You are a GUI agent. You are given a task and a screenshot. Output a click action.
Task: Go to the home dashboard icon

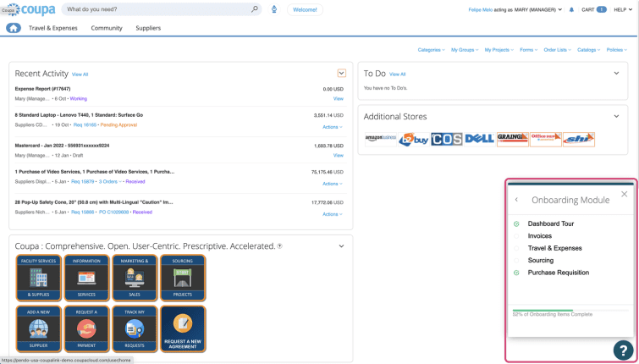pyautogui.click(x=14, y=28)
